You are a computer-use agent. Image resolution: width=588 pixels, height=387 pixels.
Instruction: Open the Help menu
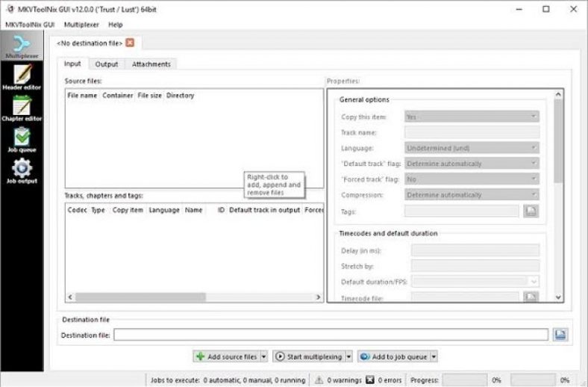(115, 25)
